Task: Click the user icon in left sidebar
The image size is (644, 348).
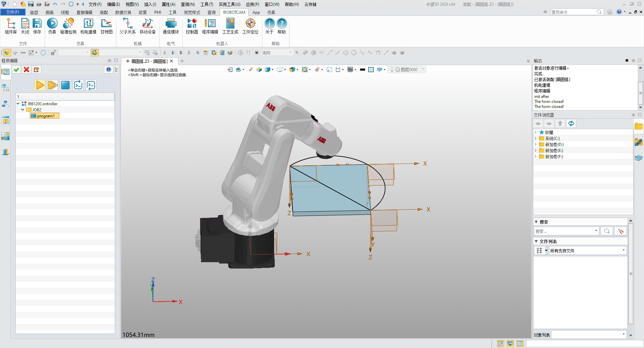Action: point(5,152)
